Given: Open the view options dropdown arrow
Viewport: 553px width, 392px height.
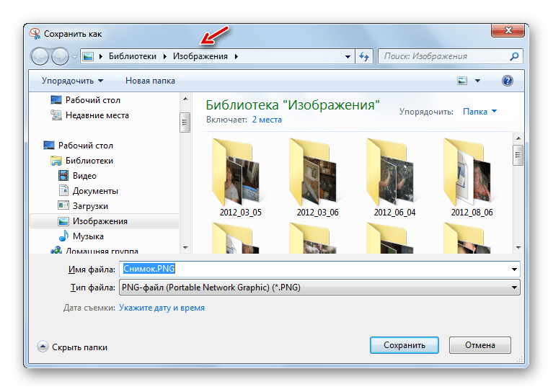Looking at the screenshot, I should (477, 81).
